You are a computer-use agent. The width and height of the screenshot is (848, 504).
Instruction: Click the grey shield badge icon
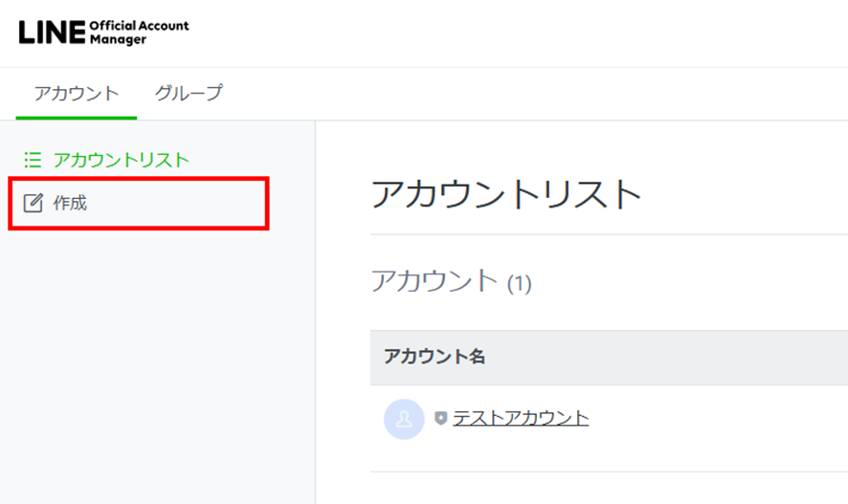441,419
